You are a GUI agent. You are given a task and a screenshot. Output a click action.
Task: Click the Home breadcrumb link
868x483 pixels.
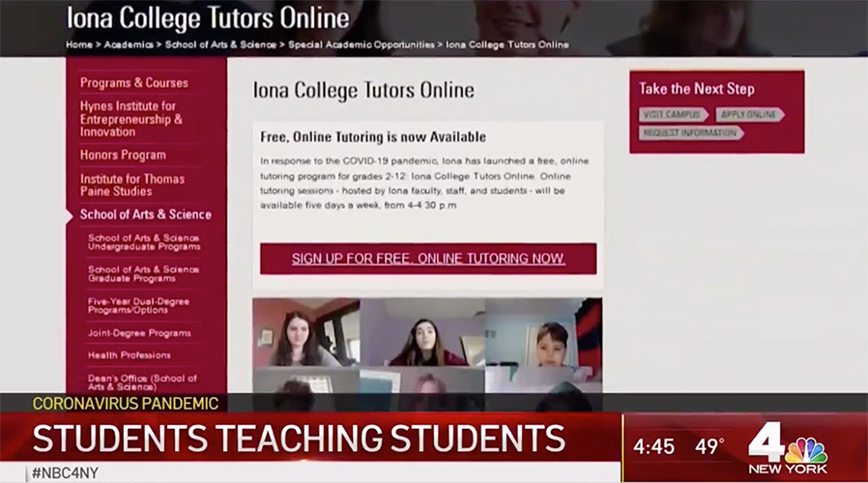(x=78, y=44)
